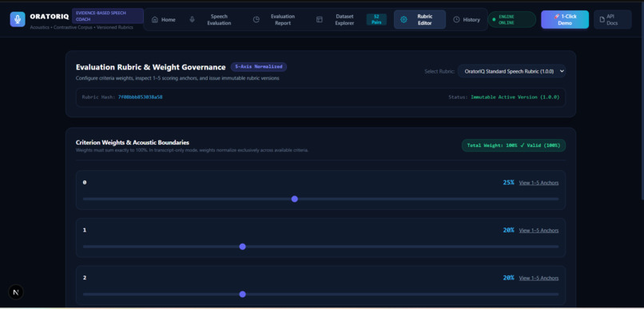Click Immutable Active Version (1.0.0) status text
This screenshot has width=644, height=309.
[x=515, y=97]
